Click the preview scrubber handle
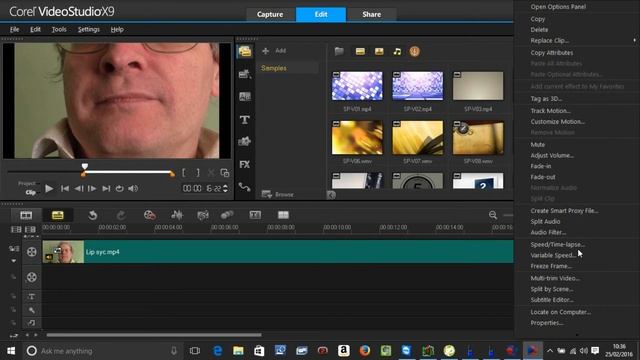 pyautogui.click(x=84, y=167)
